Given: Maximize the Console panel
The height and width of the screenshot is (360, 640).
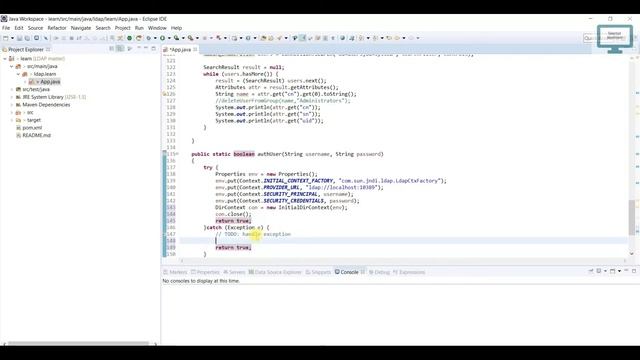Looking at the screenshot, I should coord(634,271).
